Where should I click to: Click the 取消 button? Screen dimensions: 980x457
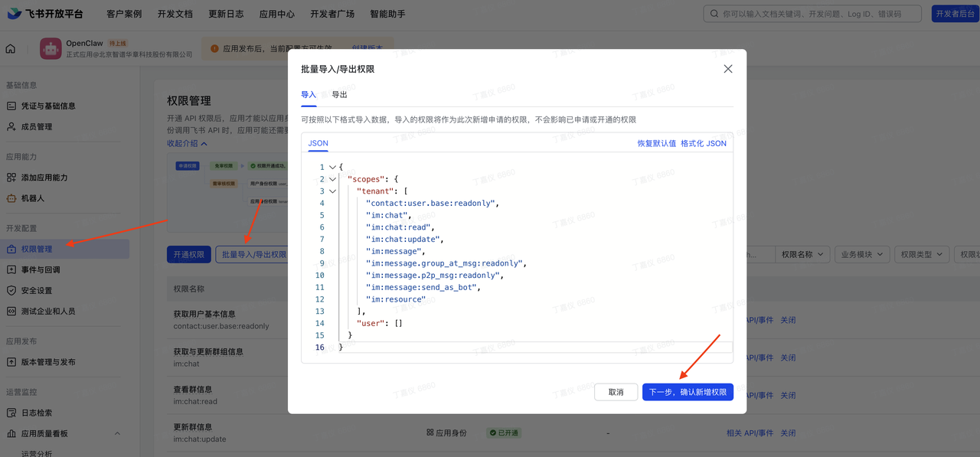[x=616, y=392]
